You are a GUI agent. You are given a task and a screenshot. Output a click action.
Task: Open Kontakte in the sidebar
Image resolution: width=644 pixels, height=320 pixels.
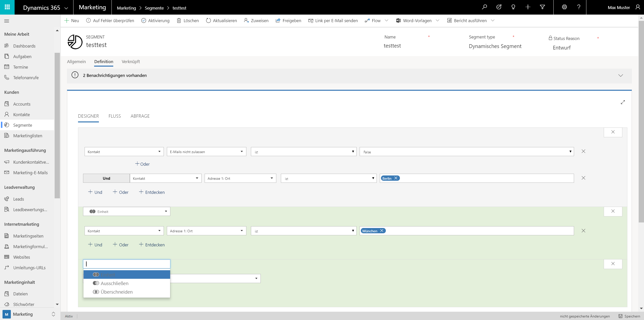[x=21, y=115]
